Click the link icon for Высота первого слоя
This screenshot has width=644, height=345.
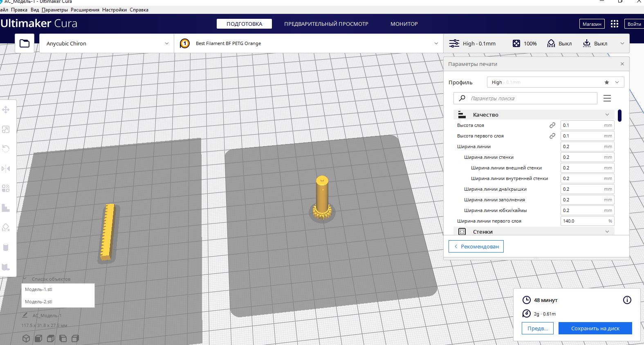[x=552, y=136]
